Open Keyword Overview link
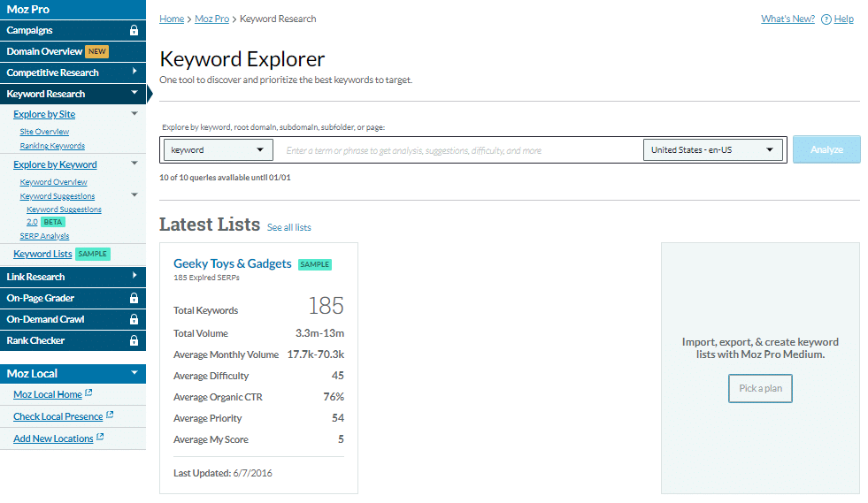 [54, 182]
